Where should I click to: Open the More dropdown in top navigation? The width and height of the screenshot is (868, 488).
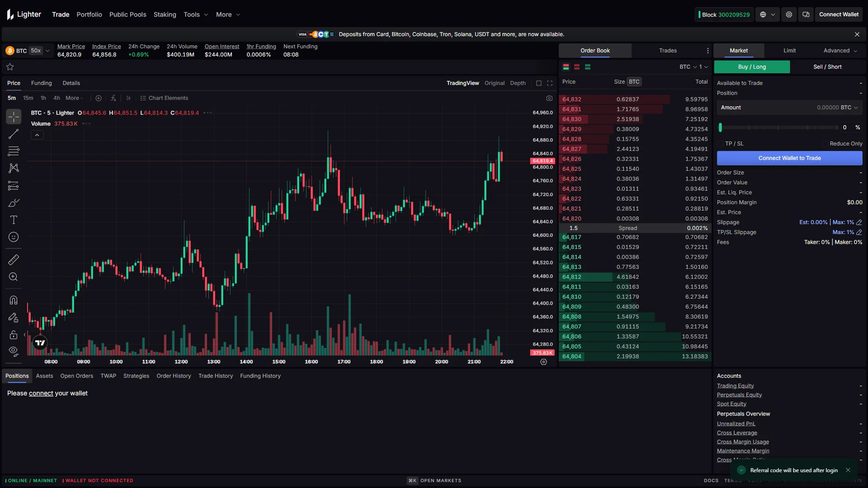coord(228,14)
